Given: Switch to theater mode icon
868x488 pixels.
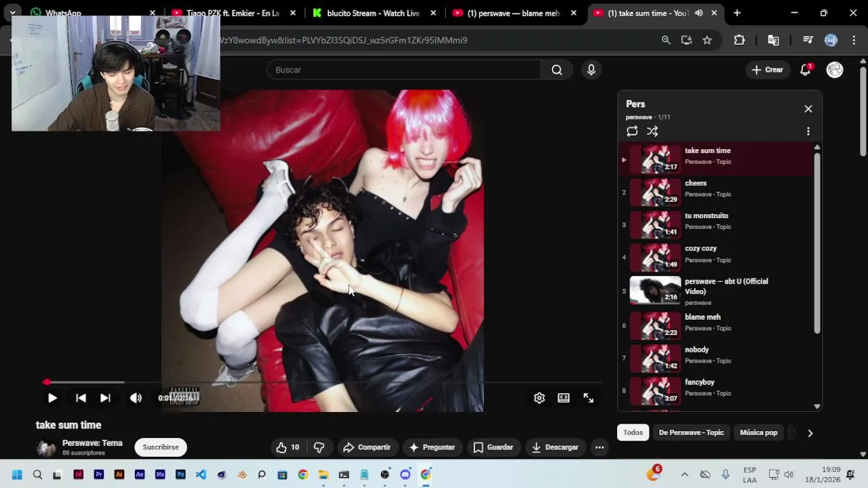Looking at the screenshot, I should coord(564,399).
